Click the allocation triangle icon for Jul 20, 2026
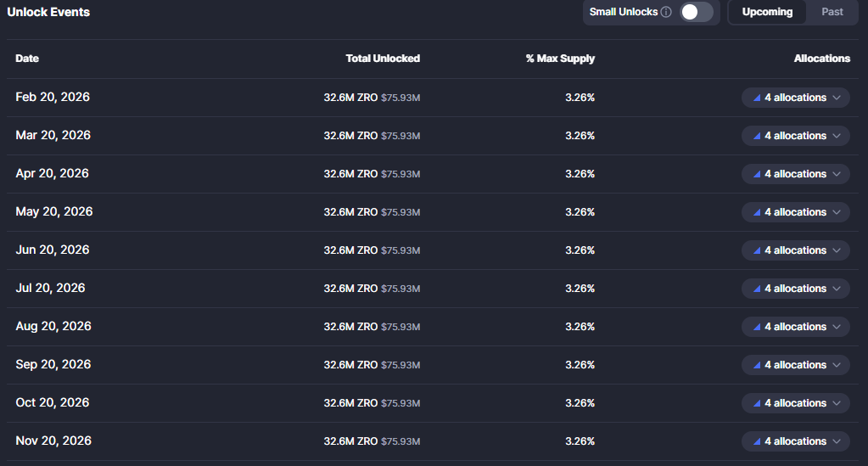This screenshot has width=868, height=466. [x=756, y=289]
